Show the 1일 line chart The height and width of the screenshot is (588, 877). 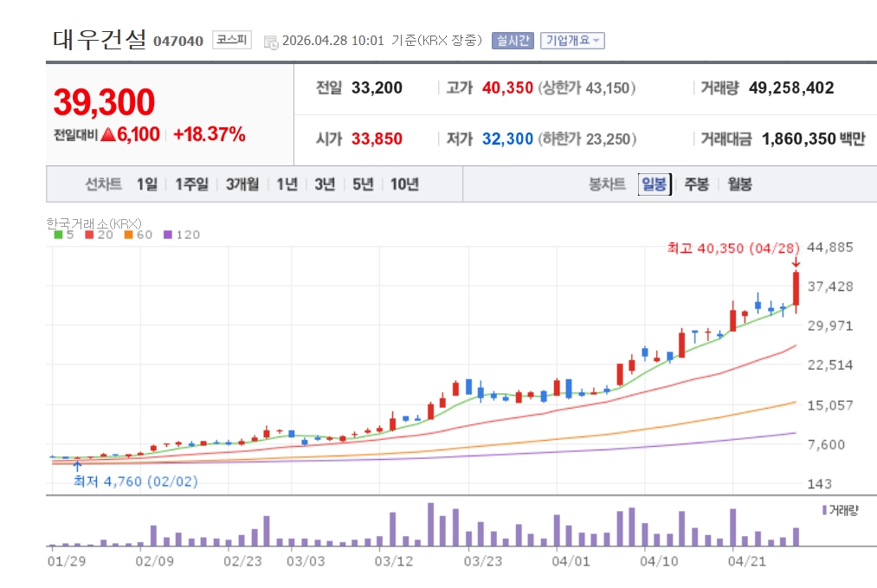(146, 184)
